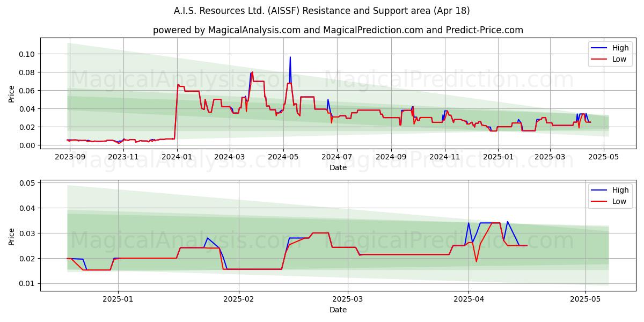Click the Date axis label of the 2025 zoomed chart
644x322 pixels.
[x=338, y=310]
